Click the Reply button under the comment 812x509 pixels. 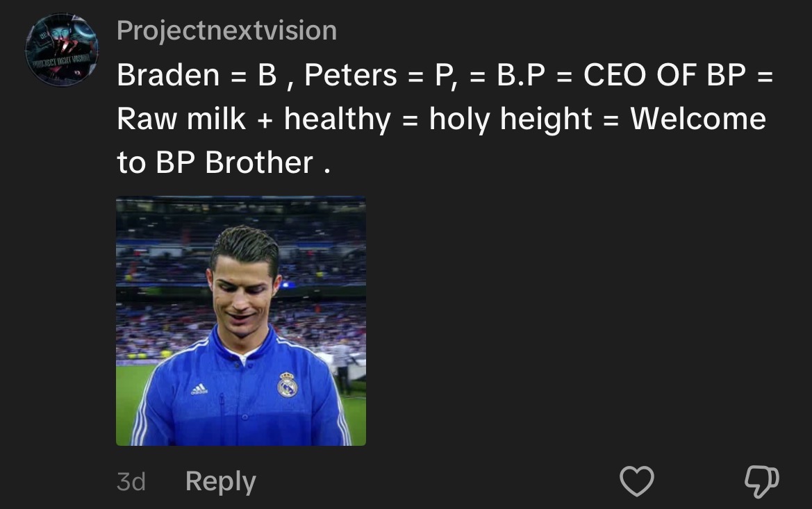tap(221, 482)
